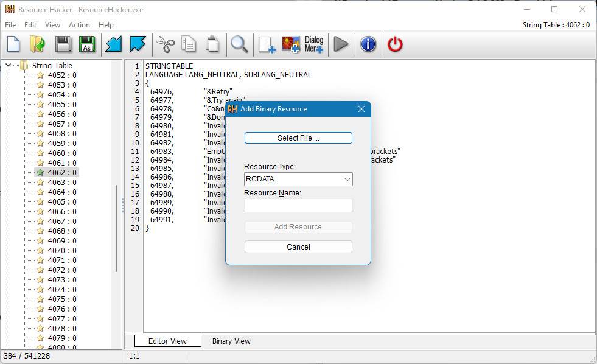The image size is (597, 364).
Task: Select tree item 4058 : 0
Action: click(x=62, y=134)
